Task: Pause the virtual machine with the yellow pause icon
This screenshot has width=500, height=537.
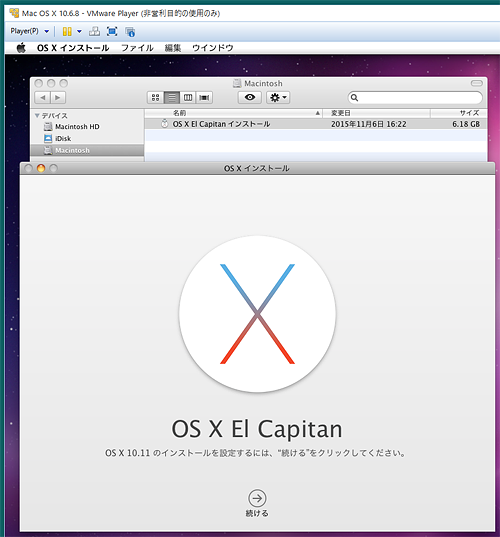Action: [67, 32]
